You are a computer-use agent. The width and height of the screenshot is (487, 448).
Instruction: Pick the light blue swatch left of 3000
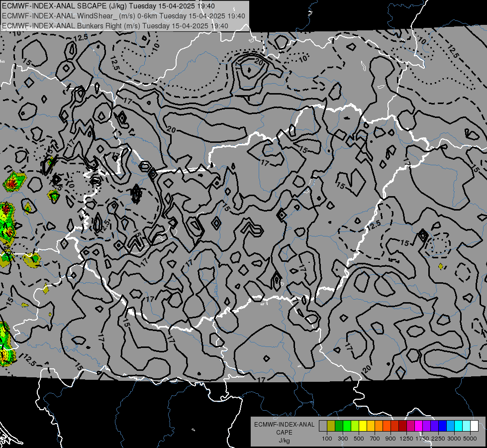450,426
